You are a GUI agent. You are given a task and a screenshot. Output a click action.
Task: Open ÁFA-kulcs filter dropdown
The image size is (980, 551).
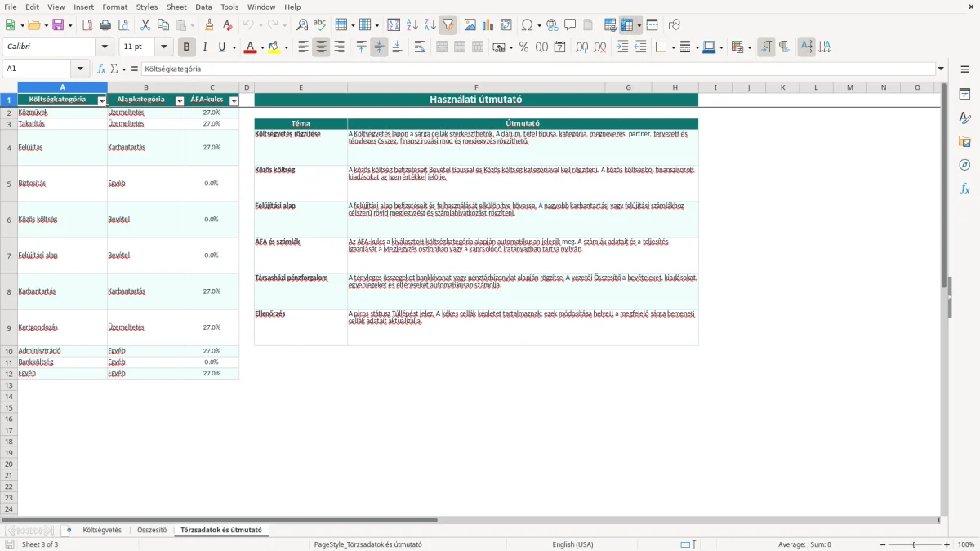click(234, 100)
